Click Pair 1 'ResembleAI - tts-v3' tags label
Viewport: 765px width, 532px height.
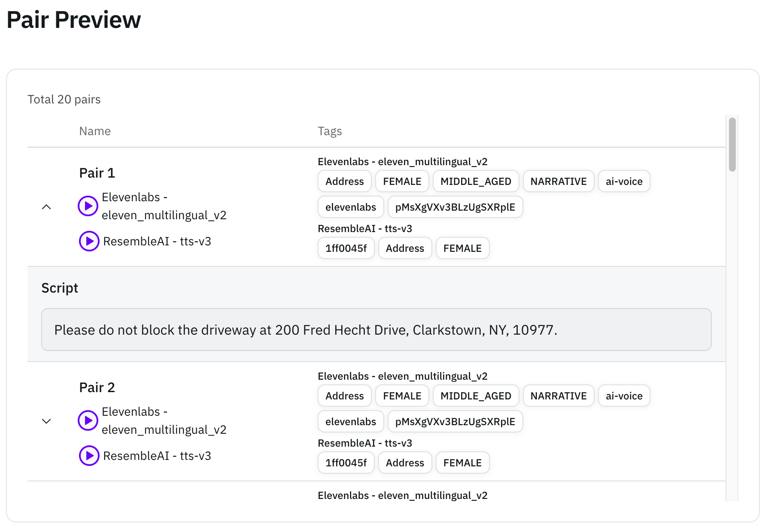coord(365,229)
